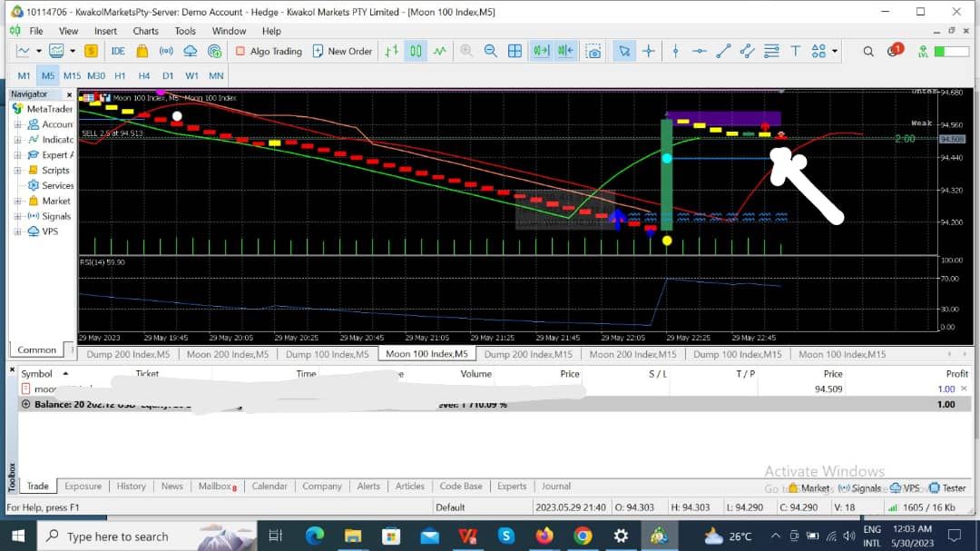The height and width of the screenshot is (551, 980).
Task: Expand the Scripts tree node
Action: [17, 170]
